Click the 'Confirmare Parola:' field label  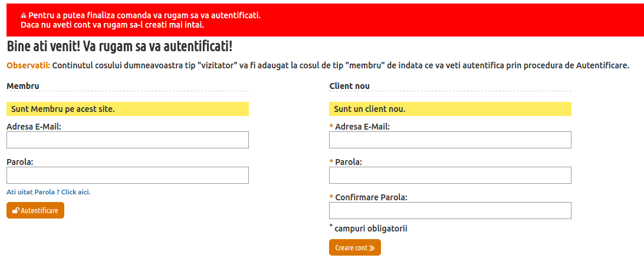[372, 197]
